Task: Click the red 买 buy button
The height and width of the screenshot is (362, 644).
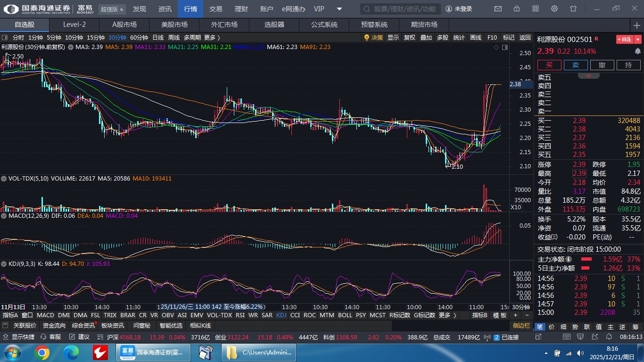Action: pos(549,65)
